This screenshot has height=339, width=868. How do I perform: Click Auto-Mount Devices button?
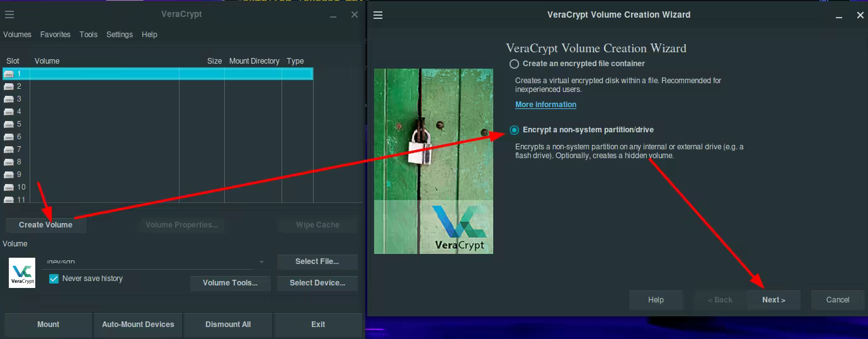(x=138, y=325)
